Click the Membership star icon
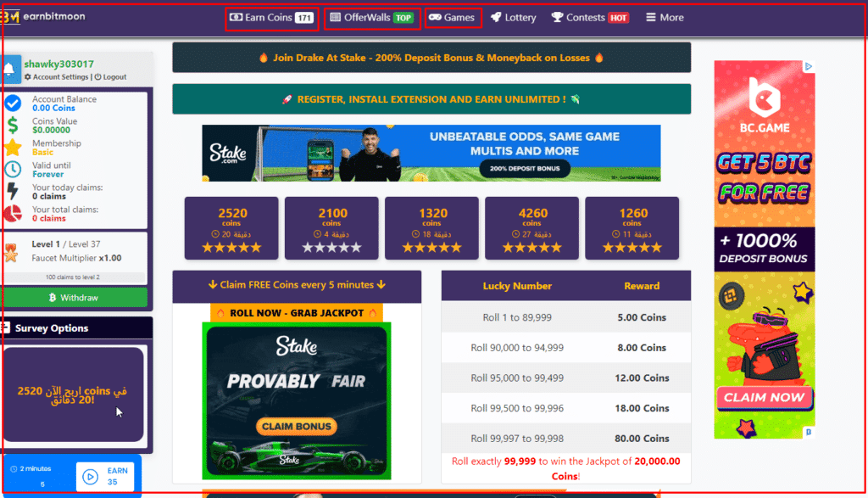Viewport: 868px width, 498px height. (13, 148)
